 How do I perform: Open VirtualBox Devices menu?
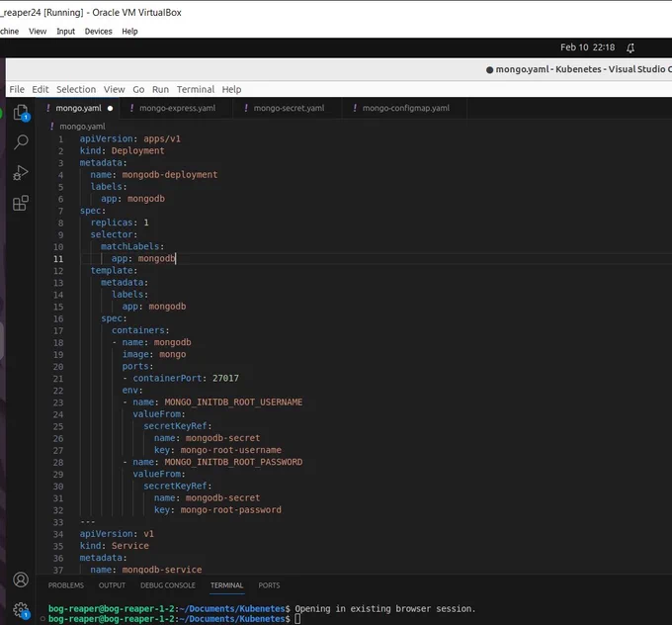[x=98, y=32]
